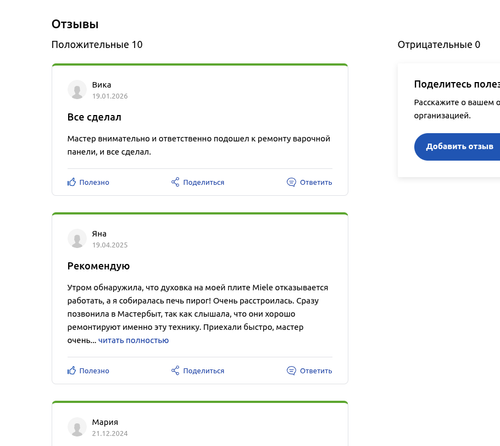
Task: Select the Положительные 10 tab
Action: [97, 44]
